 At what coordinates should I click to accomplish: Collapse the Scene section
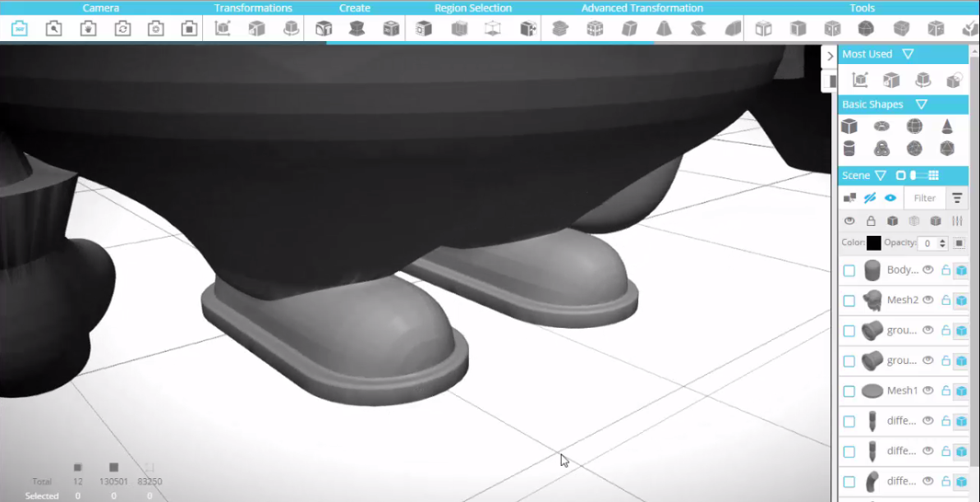(881, 176)
